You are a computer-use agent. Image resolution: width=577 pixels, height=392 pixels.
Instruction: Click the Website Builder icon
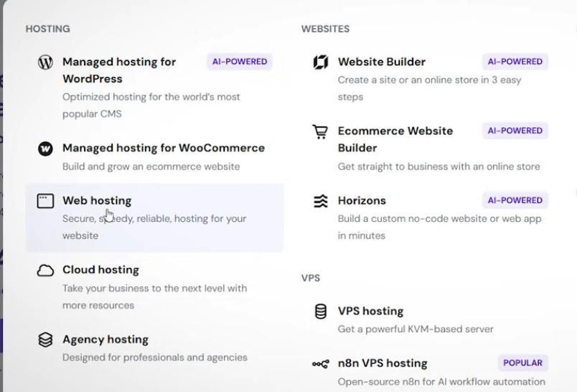(x=321, y=62)
